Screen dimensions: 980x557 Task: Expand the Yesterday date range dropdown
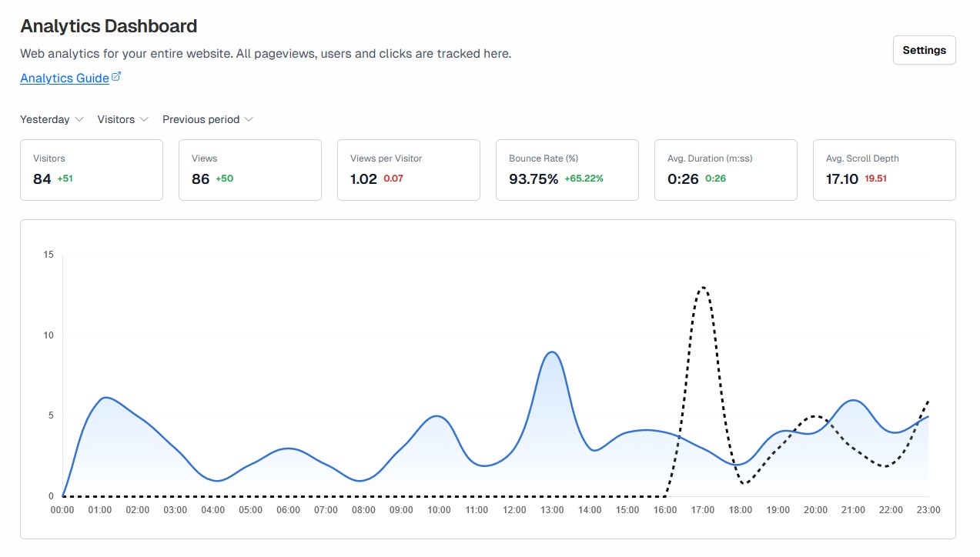pos(51,119)
